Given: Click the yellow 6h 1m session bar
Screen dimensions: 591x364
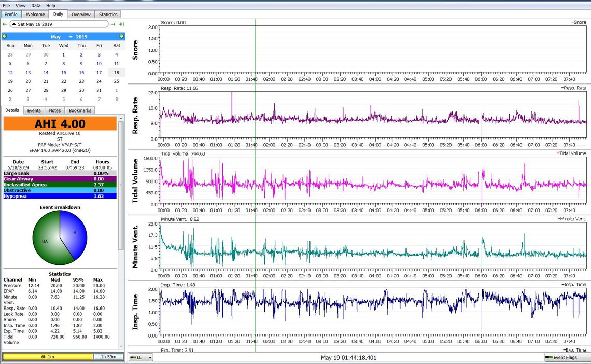Looking at the screenshot, I should (x=48, y=356).
